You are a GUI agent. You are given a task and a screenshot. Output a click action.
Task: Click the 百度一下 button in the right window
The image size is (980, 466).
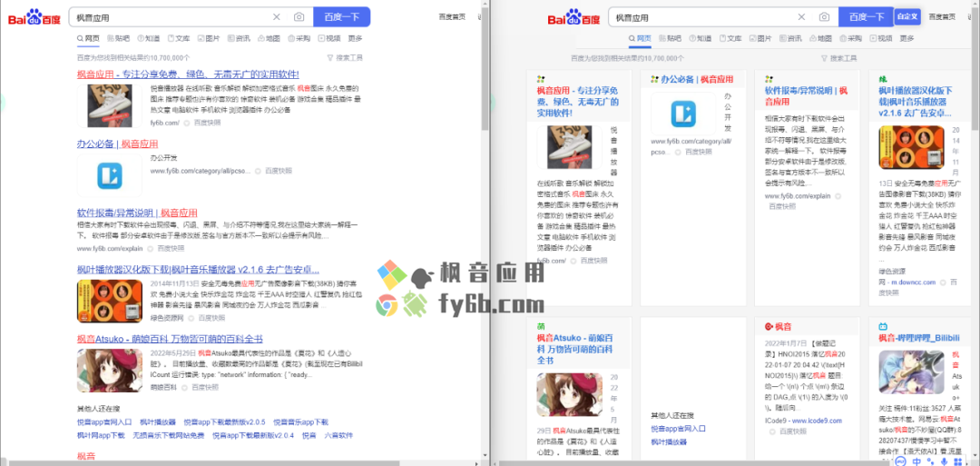point(867,17)
